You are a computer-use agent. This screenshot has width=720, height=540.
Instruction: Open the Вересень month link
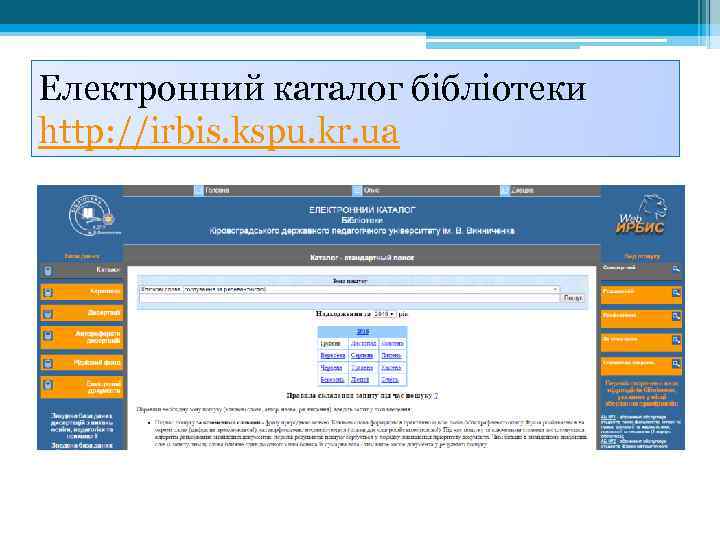332,355
